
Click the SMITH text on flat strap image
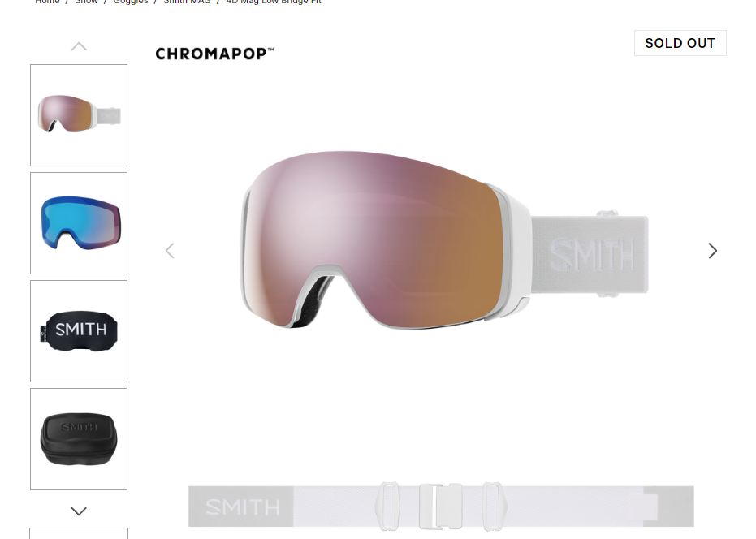[x=243, y=507]
